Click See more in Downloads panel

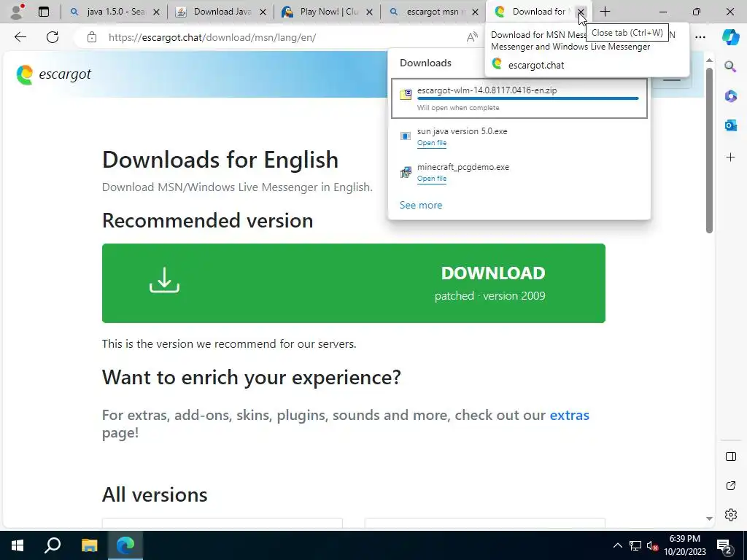click(421, 205)
